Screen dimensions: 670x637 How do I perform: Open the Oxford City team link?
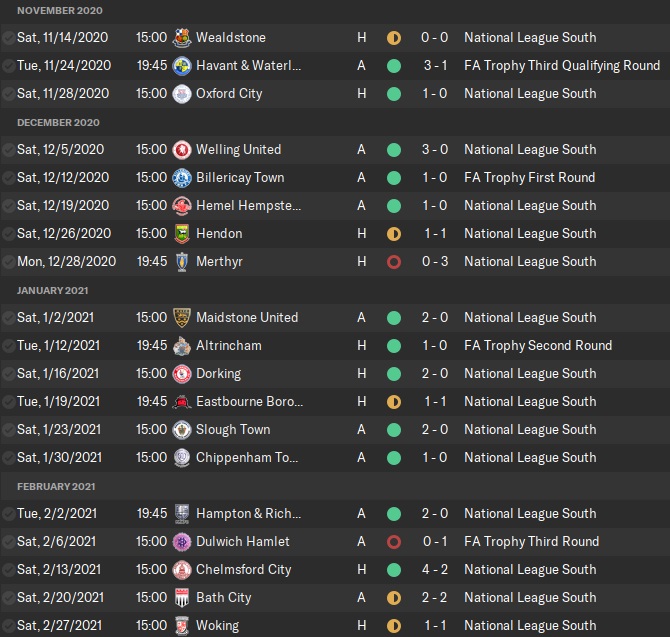(x=229, y=94)
